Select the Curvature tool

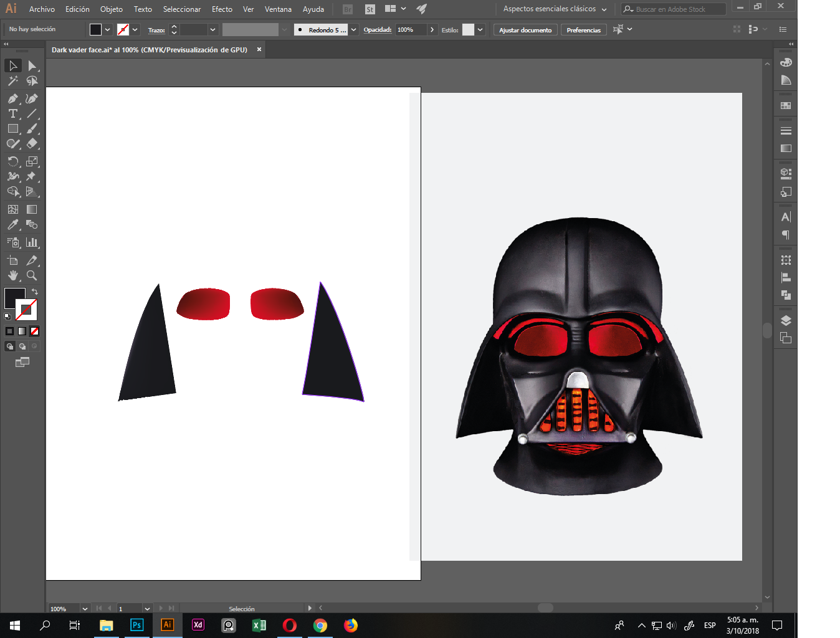32,98
